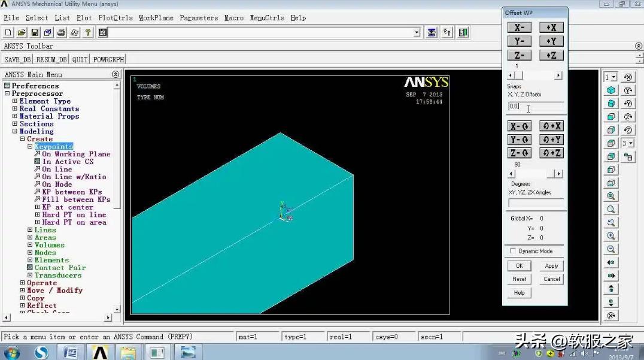Click the Raise Hidden toolbar icon
The width and height of the screenshot is (644, 360).
tap(432, 32)
